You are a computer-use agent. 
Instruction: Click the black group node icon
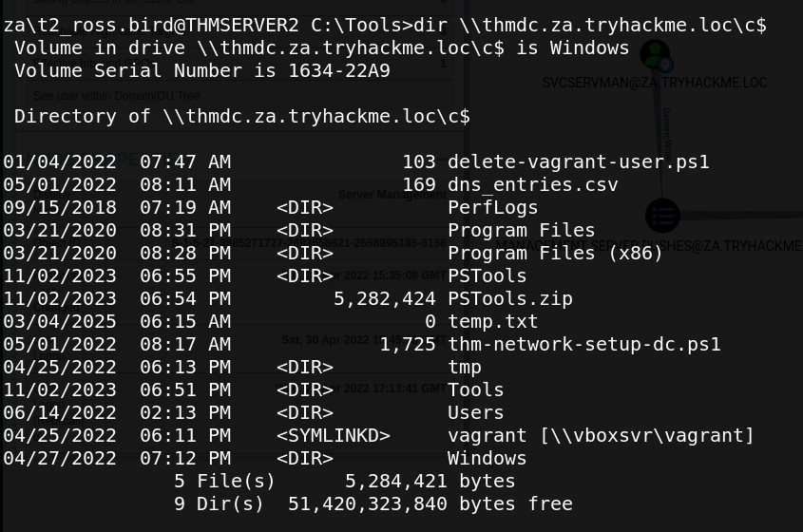click(662, 216)
